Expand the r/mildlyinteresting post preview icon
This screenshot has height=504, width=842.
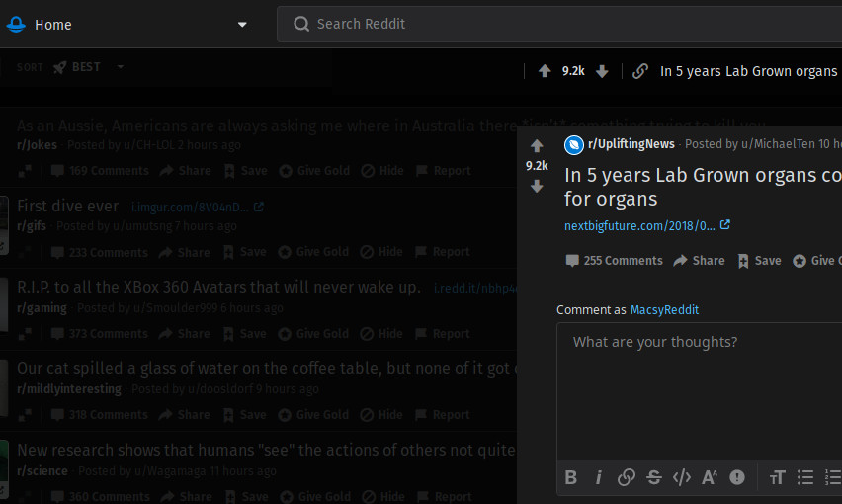[24, 415]
